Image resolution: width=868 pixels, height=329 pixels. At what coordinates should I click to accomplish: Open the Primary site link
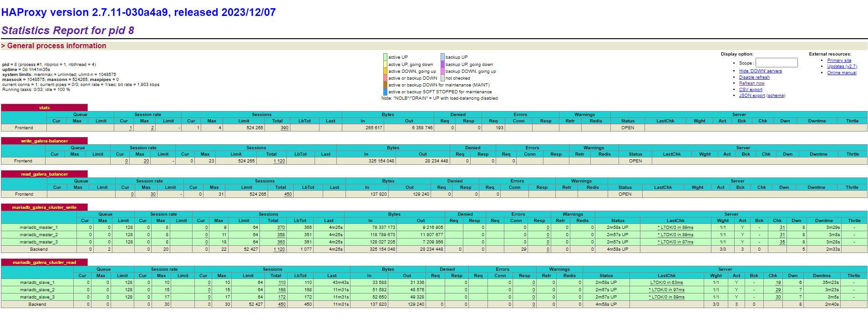[x=839, y=61]
